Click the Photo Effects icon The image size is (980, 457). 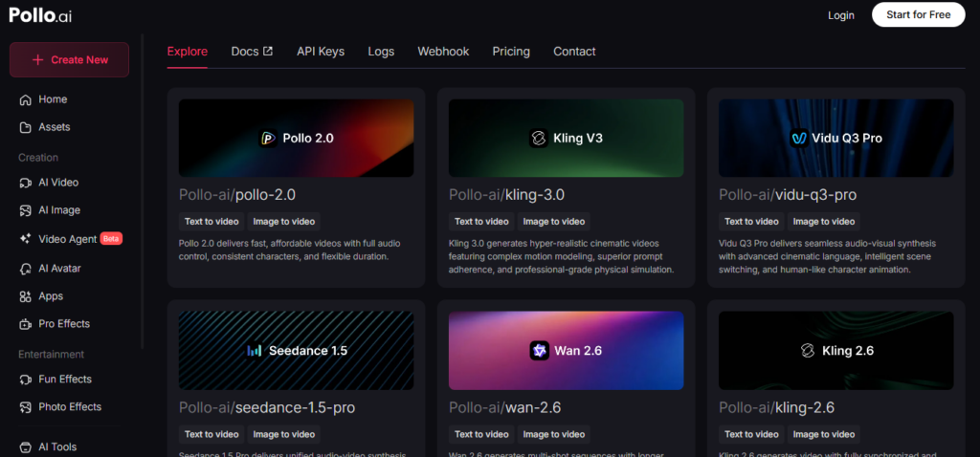click(x=25, y=407)
